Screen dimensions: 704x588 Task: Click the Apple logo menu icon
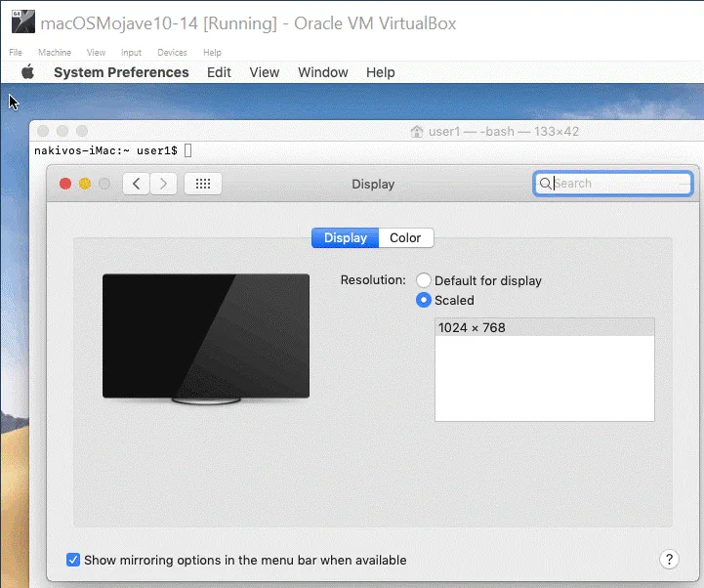(27, 72)
